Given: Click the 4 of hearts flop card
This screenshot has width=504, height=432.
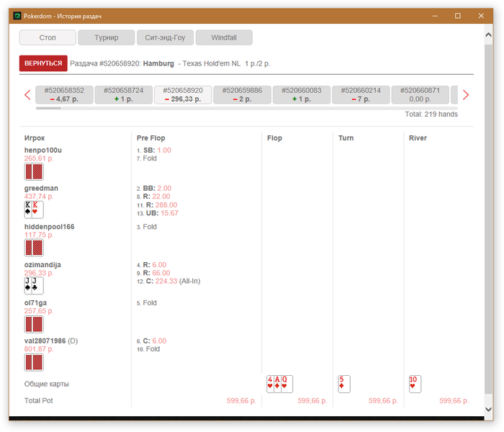Looking at the screenshot, I should point(270,384).
